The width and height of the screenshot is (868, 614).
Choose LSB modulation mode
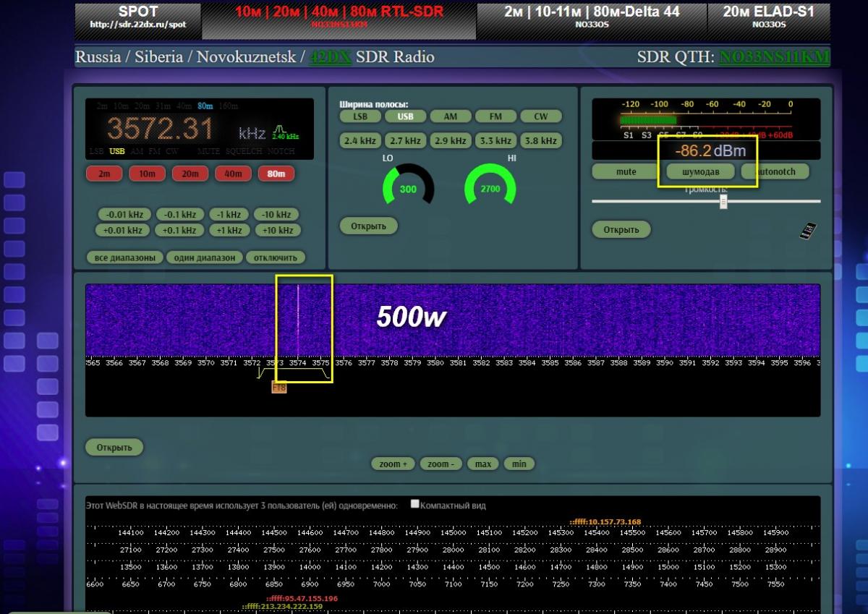coord(360,116)
